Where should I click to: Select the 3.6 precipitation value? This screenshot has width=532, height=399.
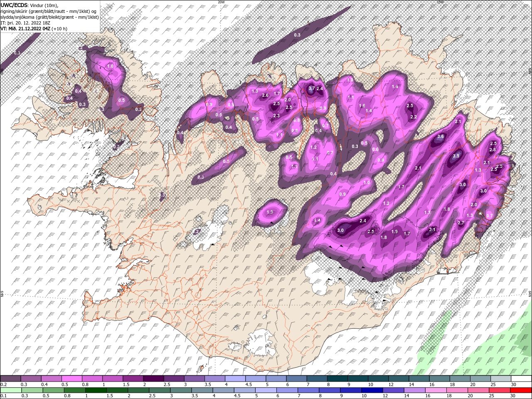(x=441, y=137)
